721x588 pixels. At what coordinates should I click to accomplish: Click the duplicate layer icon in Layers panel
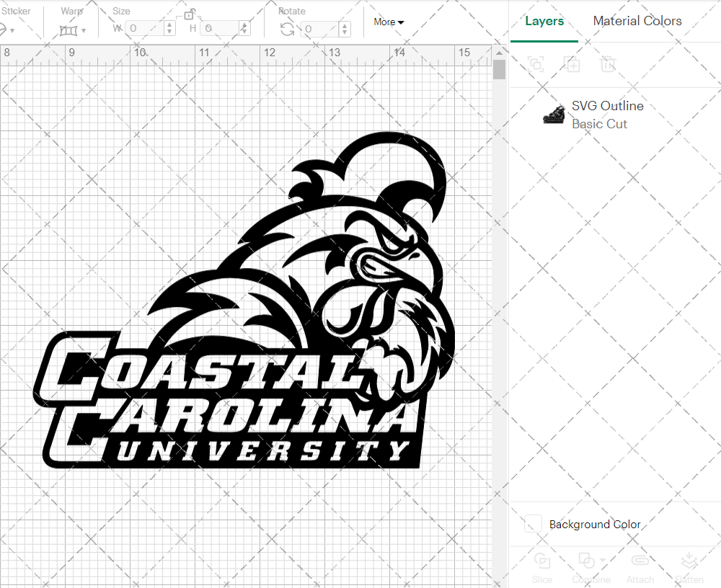point(572,65)
